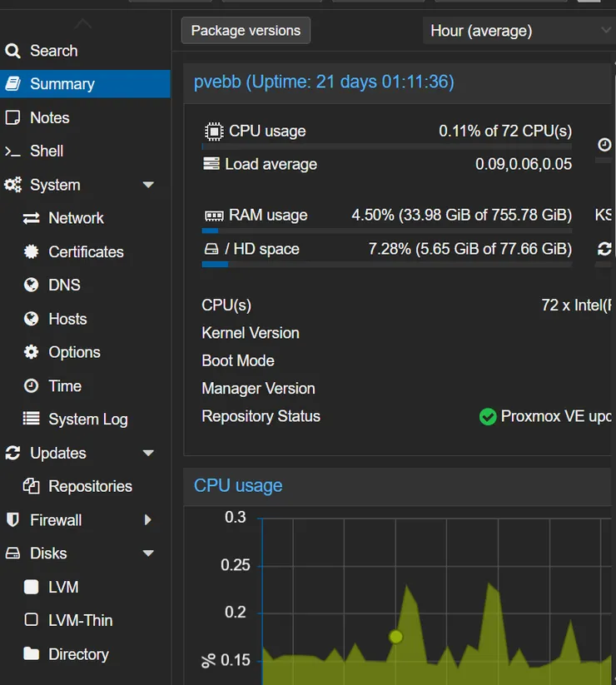The image size is (616, 685).
Task: Click the System Log list icon
Action: click(x=32, y=419)
